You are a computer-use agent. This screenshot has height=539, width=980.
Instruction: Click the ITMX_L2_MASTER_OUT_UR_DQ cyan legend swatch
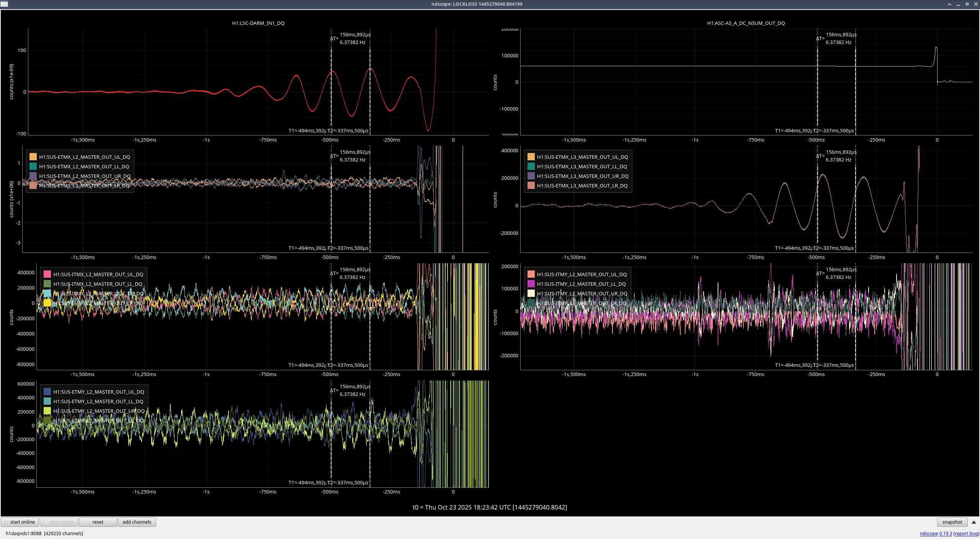[x=47, y=293]
